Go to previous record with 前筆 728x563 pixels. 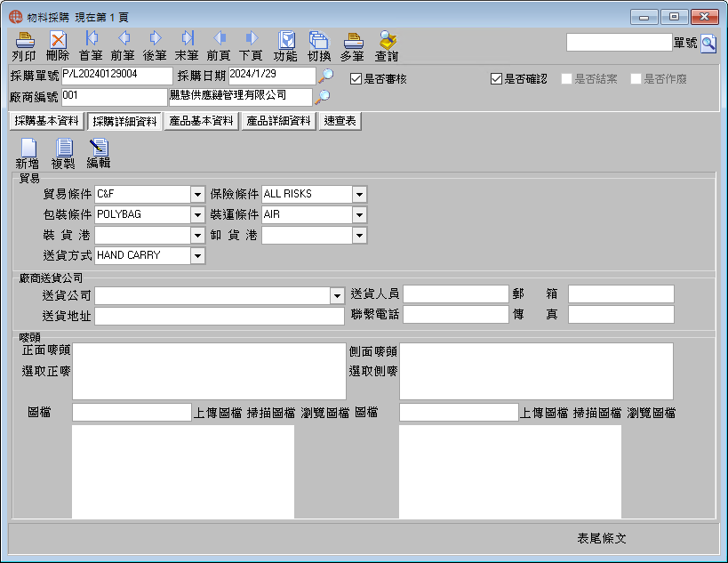click(124, 39)
